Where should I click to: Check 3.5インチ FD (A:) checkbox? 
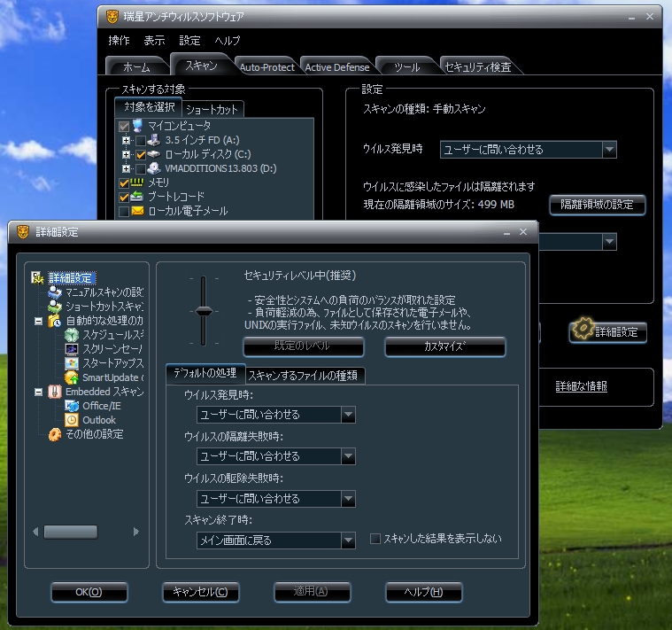pyautogui.click(x=141, y=140)
